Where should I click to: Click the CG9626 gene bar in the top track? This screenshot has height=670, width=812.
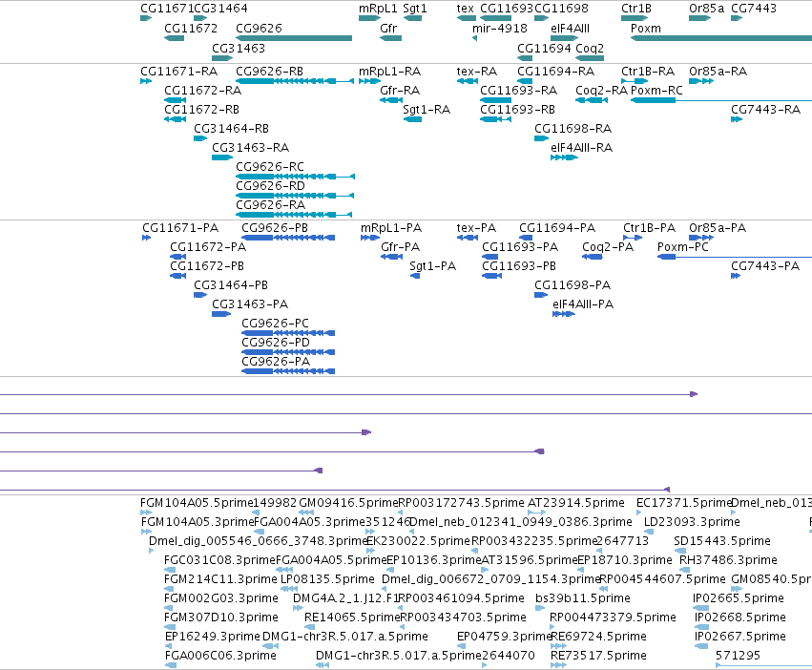(294, 38)
